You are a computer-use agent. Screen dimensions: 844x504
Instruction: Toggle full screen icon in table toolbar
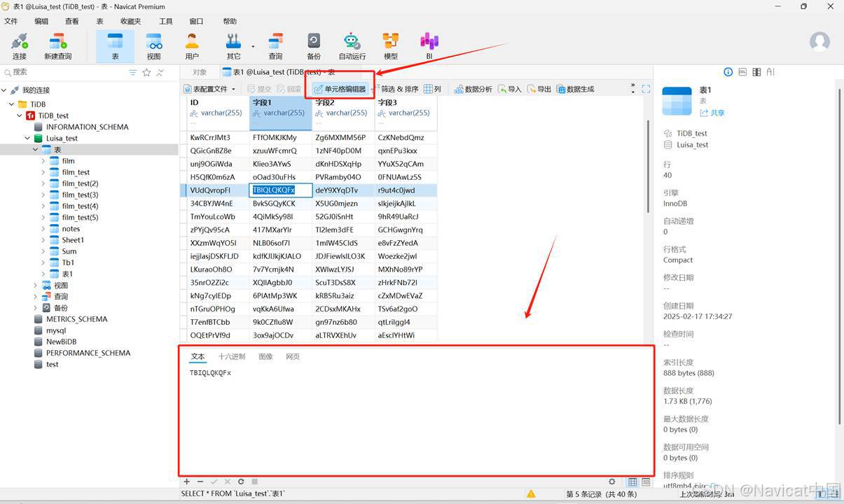point(646,89)
